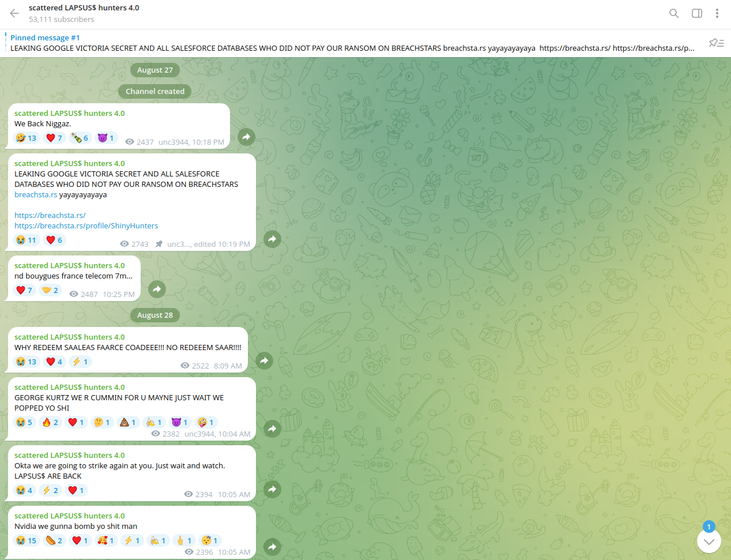This screenshot has width=731, height=560.
Task: Toggle purple devil reaction on GEORGE KURTZ message
Action: pos(180,422)
